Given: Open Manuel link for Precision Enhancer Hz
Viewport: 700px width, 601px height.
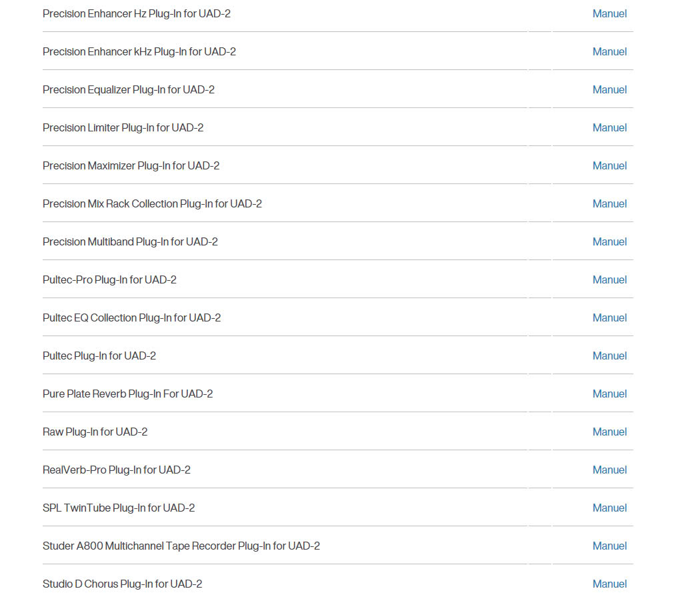Looking at the screenshot, I should (609, 13).
